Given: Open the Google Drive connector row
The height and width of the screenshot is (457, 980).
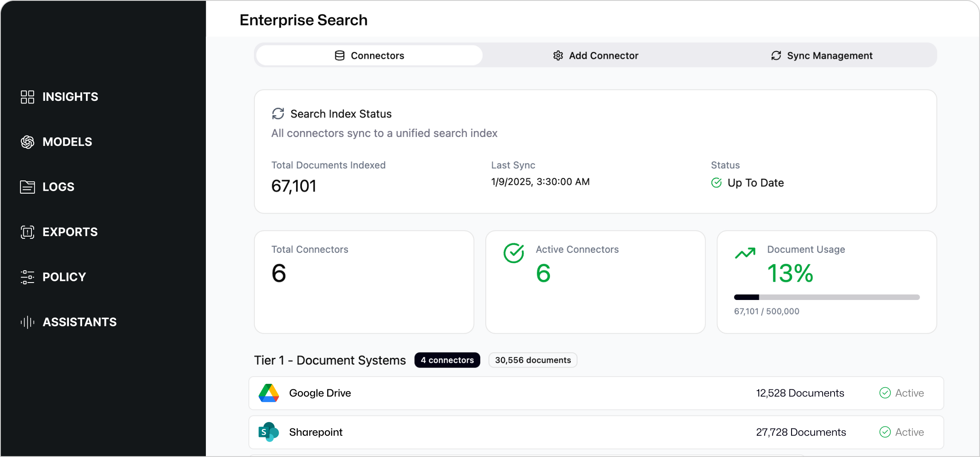Looking at the screenshot, I should pos(510,393).
